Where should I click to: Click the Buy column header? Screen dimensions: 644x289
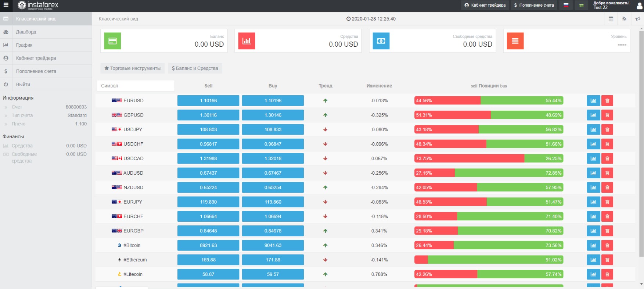[273, 86]
